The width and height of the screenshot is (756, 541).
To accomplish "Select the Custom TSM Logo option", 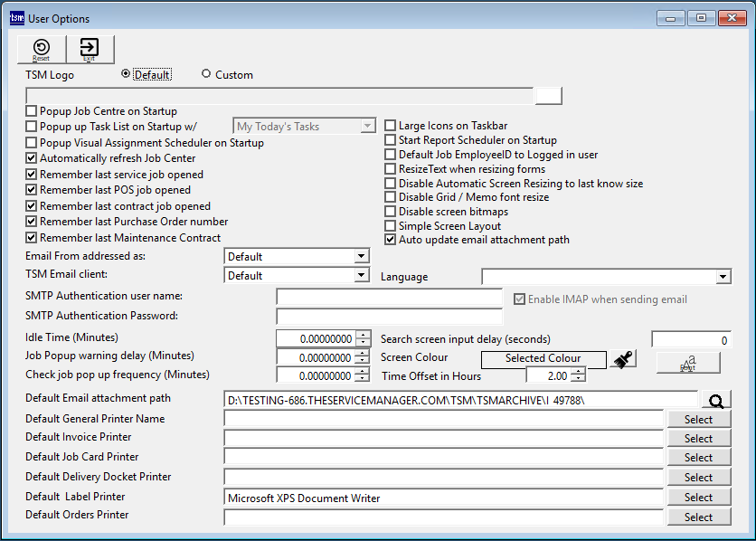I will [206, 74].
